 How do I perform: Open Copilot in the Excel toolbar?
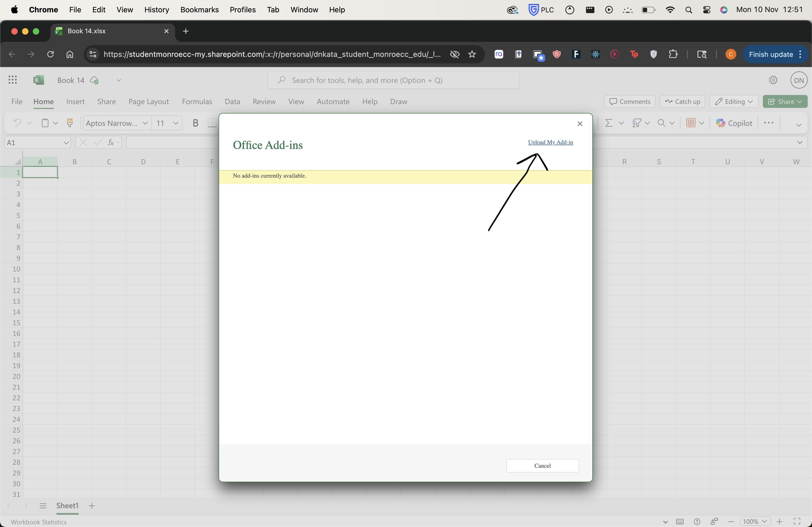734,123
